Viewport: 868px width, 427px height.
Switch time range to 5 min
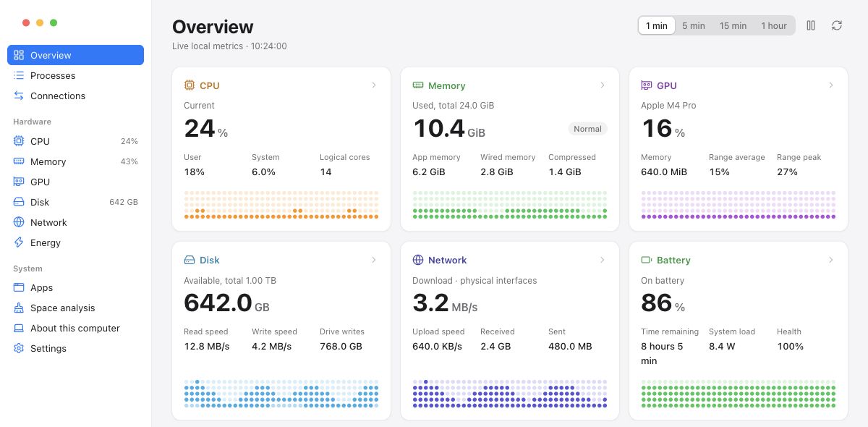tap(694, 25)
